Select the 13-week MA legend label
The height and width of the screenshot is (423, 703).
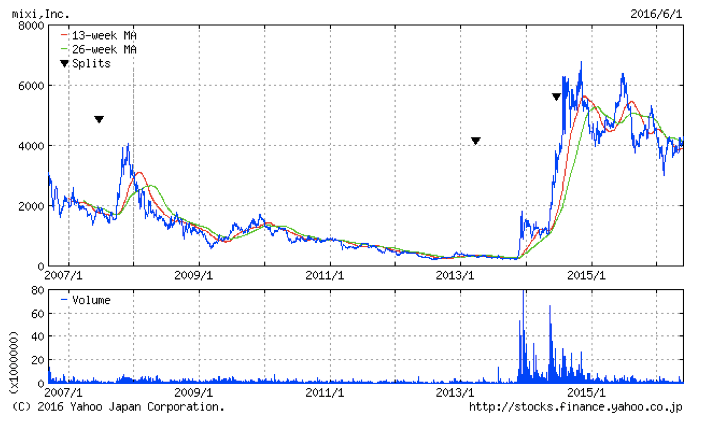pyautogui.click(x=105, y=35)
